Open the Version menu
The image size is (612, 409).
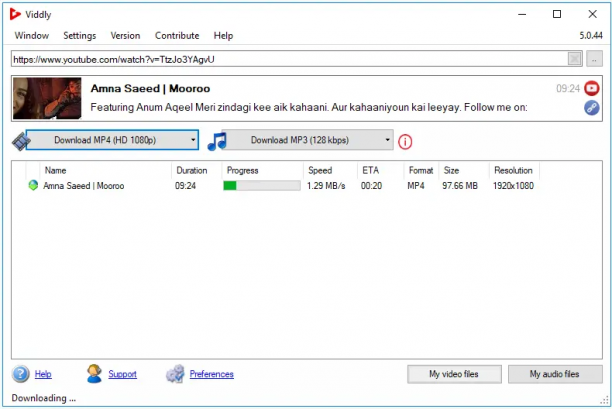click(125, 36)
